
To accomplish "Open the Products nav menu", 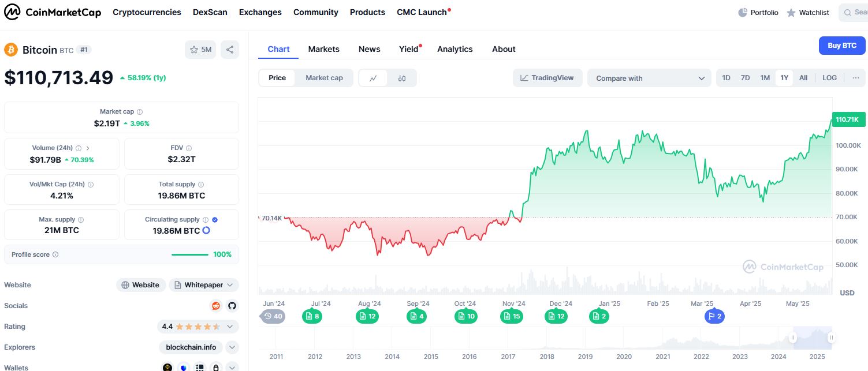I will pos(367,12).
